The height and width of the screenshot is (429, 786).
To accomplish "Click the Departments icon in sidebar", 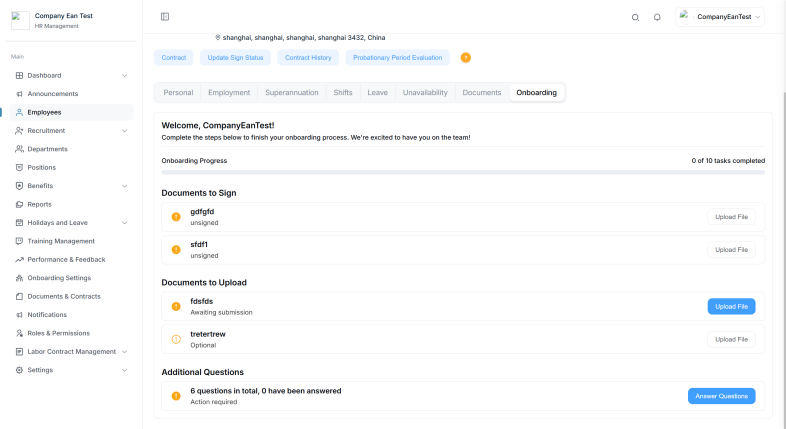I will 20,149.
